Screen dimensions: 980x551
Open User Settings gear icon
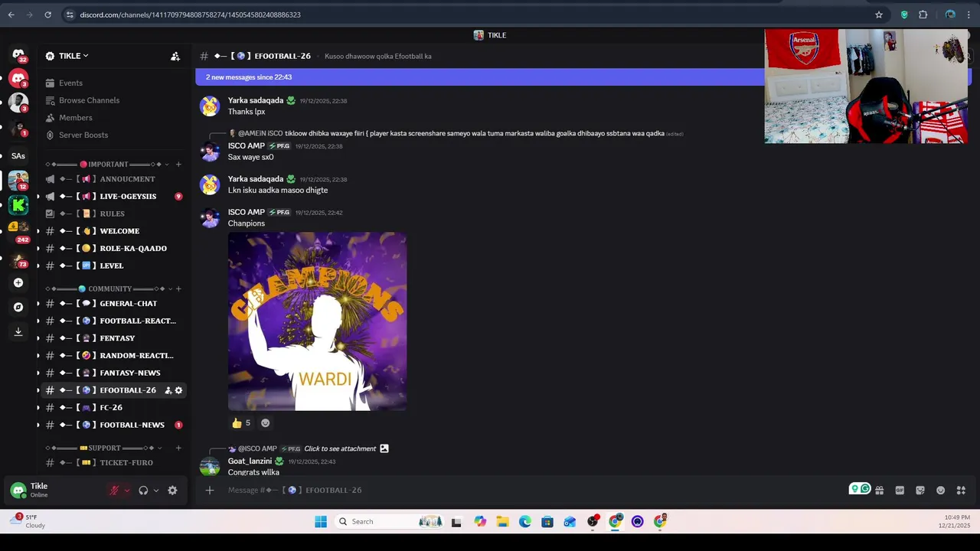(172, 491)
